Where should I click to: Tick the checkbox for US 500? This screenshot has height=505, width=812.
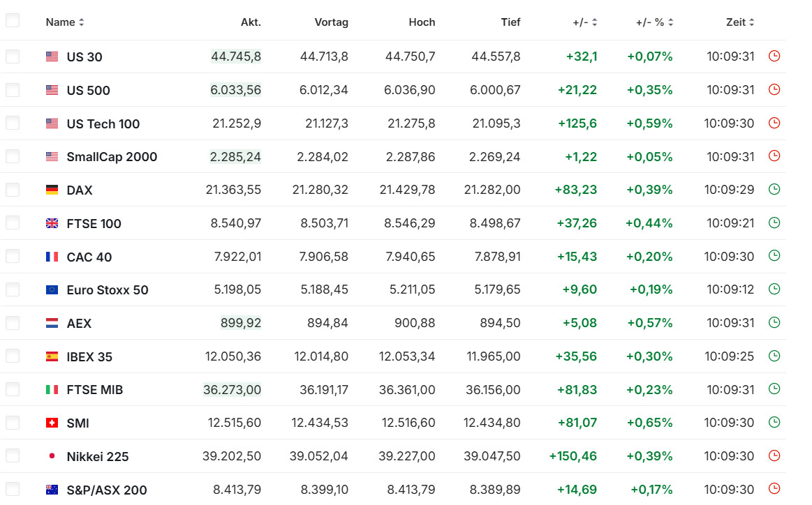(x=13, y=90)
